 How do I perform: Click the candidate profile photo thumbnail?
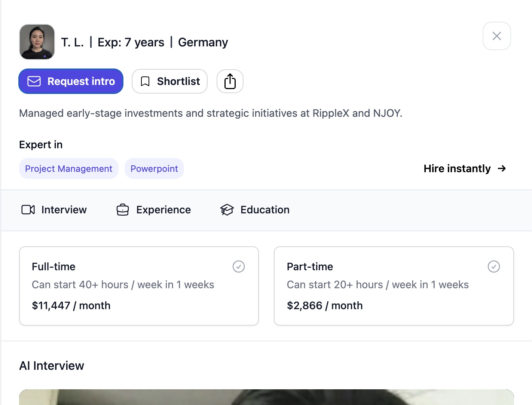click(37, 42)
